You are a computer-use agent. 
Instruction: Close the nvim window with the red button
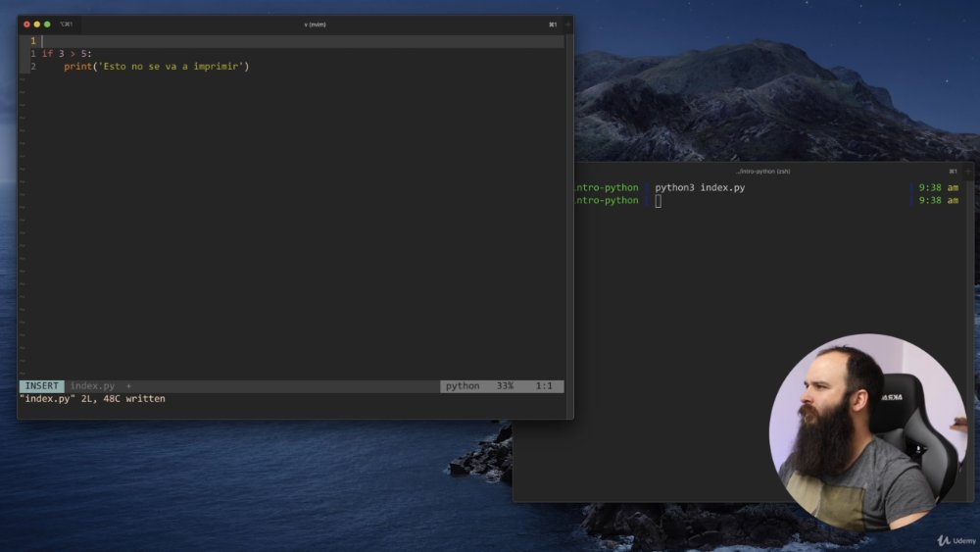coord(26,25)
